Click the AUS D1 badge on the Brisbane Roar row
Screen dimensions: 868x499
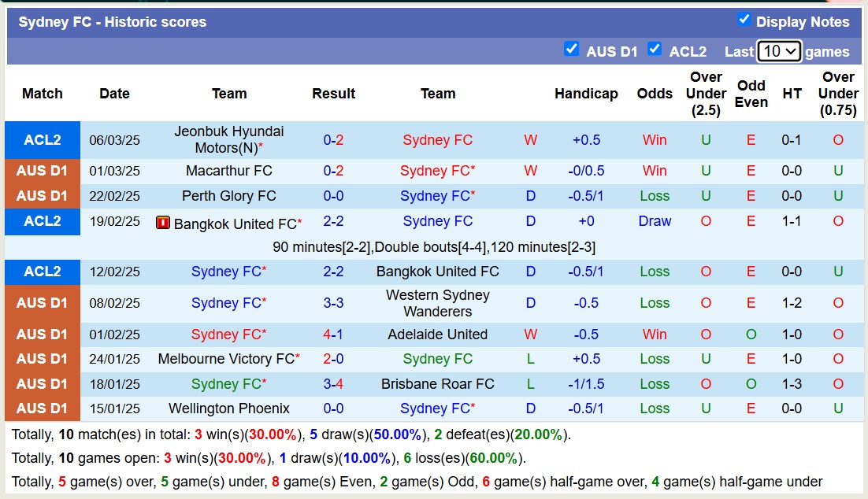point(42,384)
